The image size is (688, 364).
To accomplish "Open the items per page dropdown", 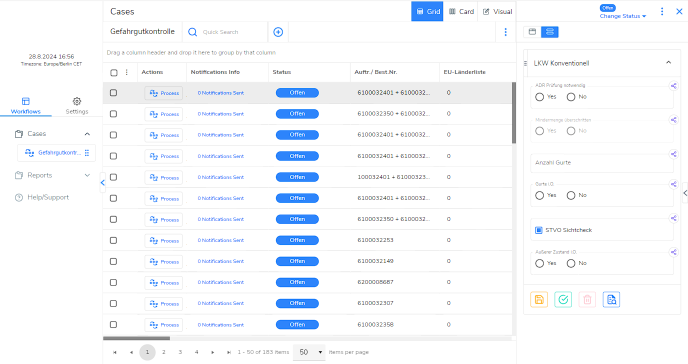I will click(x=309, y=352).
